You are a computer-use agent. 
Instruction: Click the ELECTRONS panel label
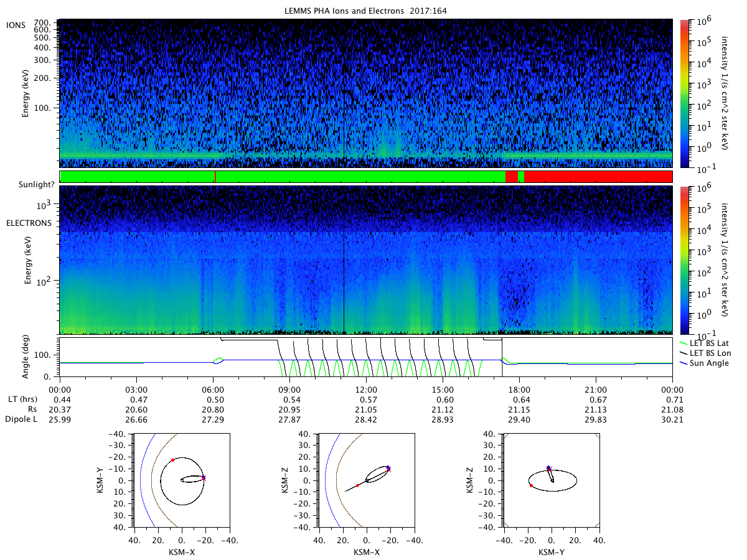[29, 223]
